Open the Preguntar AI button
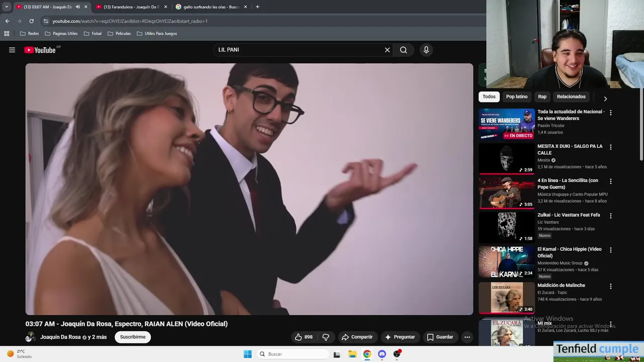The width and height of the screenshot is (644, 362). [x=400, y=337]
